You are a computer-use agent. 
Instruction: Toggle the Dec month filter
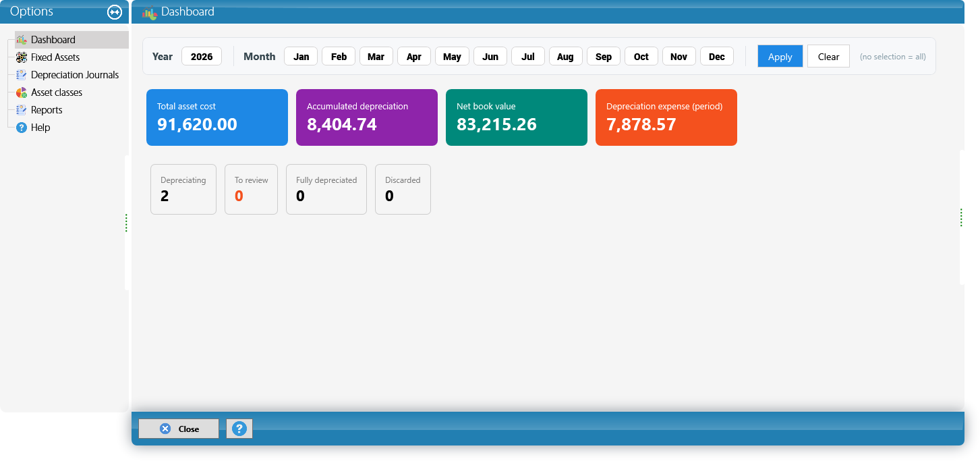pyautogui.click(x=717, y=56)
